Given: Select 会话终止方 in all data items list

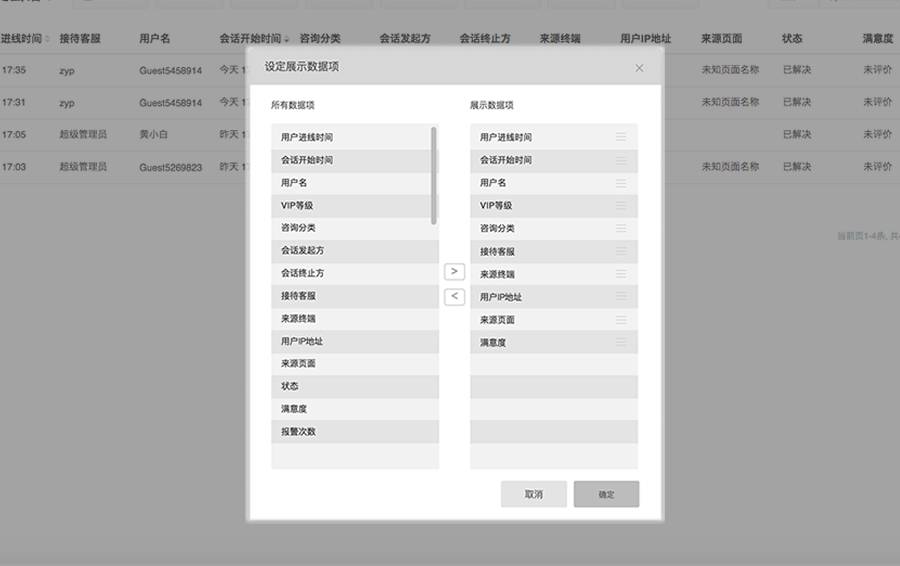Looking at the screenshot, I should [x=355, y=273].
